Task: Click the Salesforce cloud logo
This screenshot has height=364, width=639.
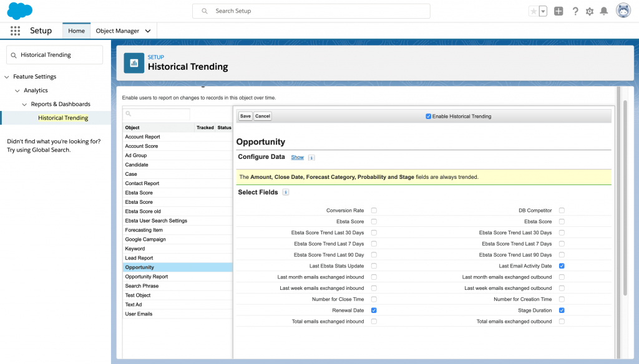Action: coord(20,11)
